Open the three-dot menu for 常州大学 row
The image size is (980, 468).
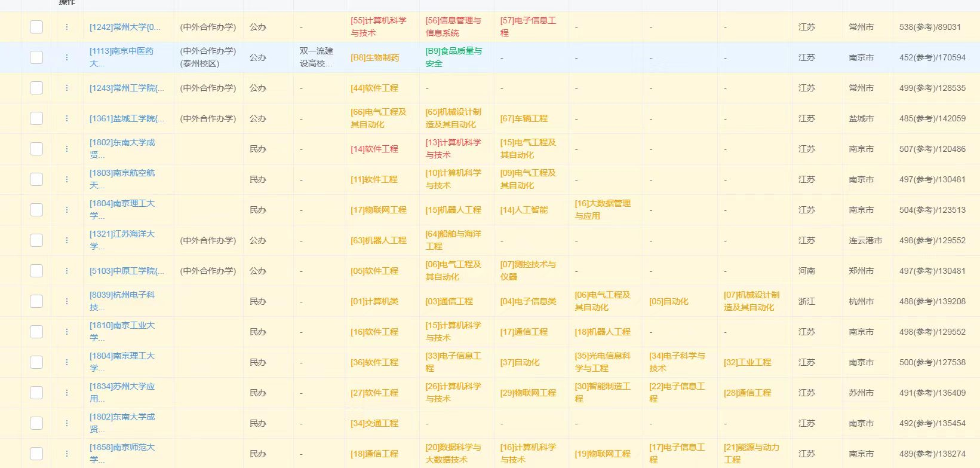[67, 27]
